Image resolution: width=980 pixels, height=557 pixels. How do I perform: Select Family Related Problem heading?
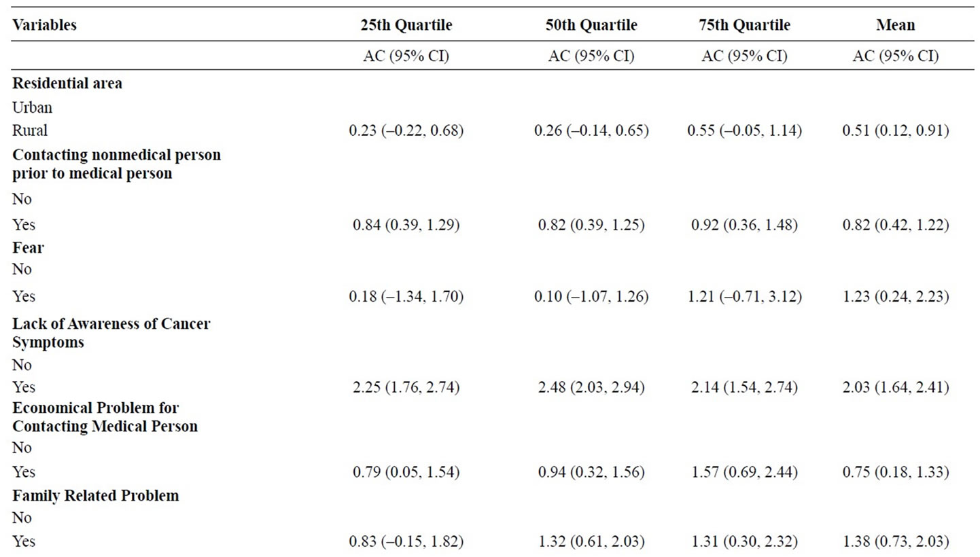[x=96, y=496]
